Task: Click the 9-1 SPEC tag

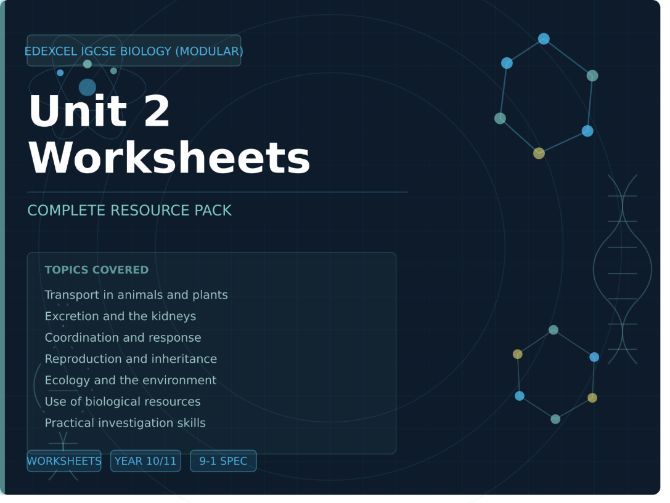Action: [x=223, y=461]
